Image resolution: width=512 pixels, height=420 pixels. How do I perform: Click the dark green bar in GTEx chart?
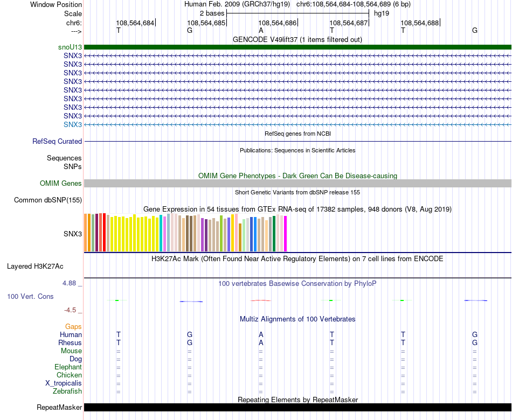[x=274, y=234]
